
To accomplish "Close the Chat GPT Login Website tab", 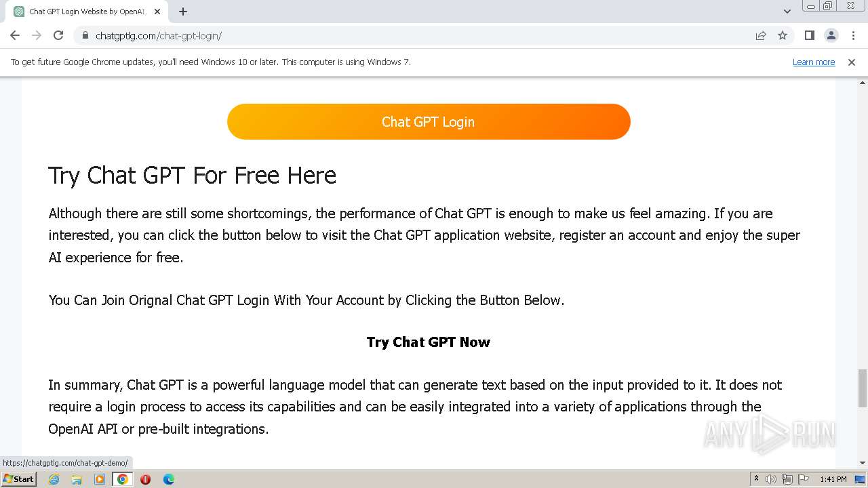I will tap(157, 12).
